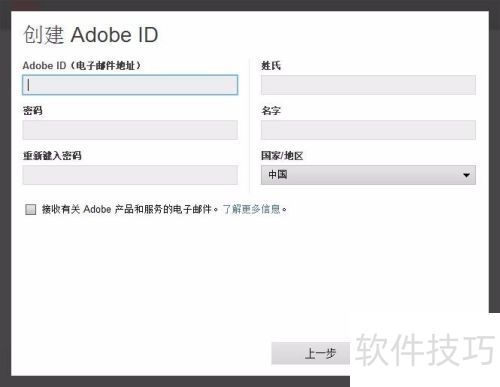This screenshot has height=387, width=500.
Task: Click the 重新键入密码 input field
Action: point(130,175)
